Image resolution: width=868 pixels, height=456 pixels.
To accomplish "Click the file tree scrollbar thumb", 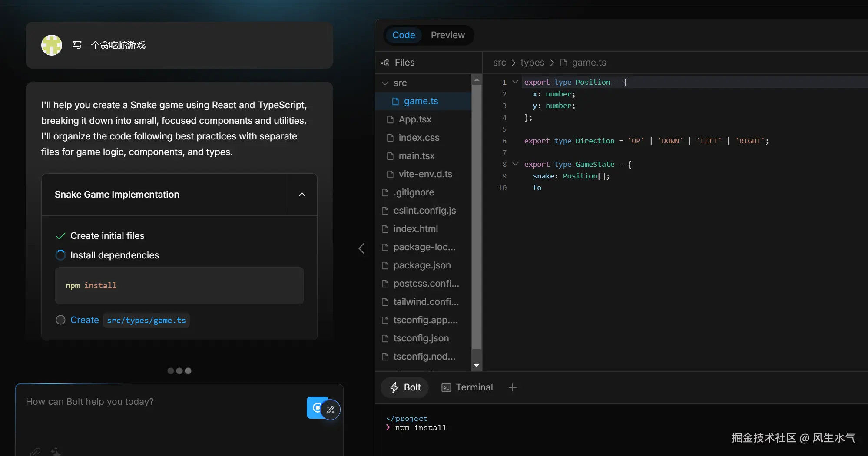I will click(x=477, y=217).
